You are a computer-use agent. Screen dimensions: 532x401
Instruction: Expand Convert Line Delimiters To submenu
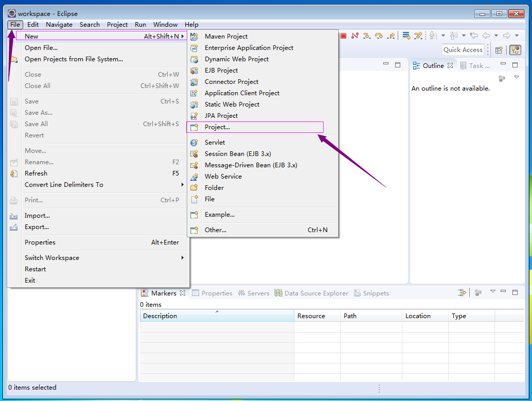pos(103,185)
